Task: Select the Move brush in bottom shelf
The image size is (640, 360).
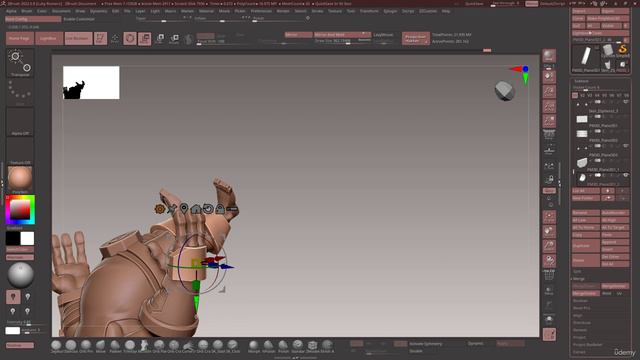Action: [x=100, y=346]
